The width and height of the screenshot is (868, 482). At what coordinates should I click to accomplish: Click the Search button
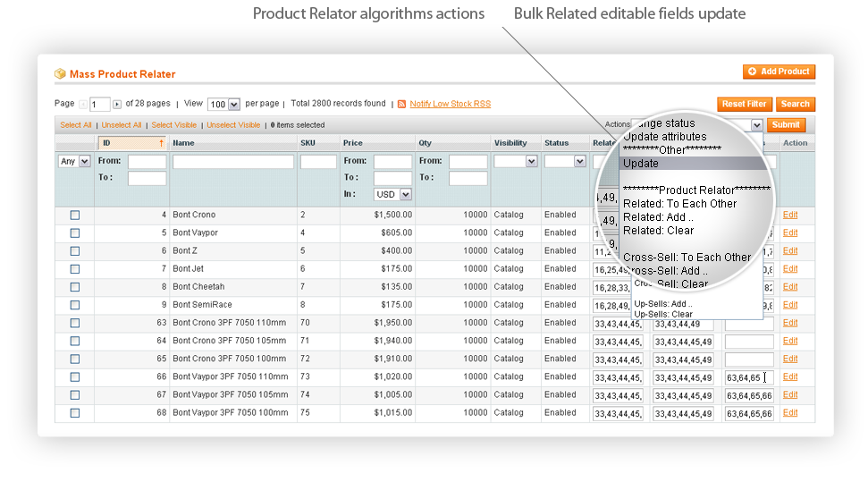(x=796, y=104)
